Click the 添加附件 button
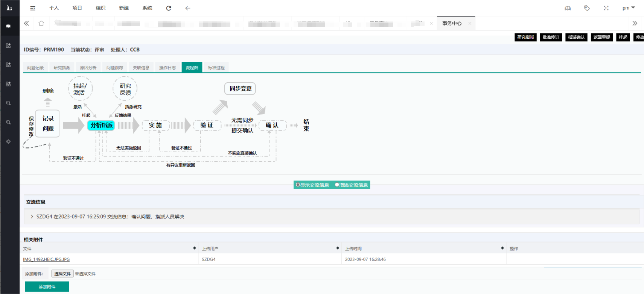Screen dimensions: 644x294 pos(47,286)
